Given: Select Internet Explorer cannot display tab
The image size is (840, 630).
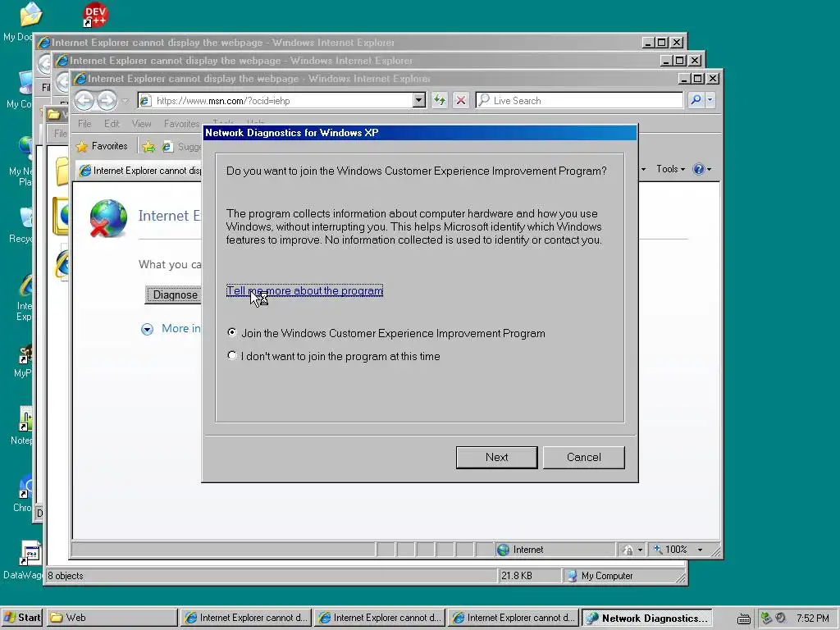Looking at the screenshot, I should click(139, 171).
